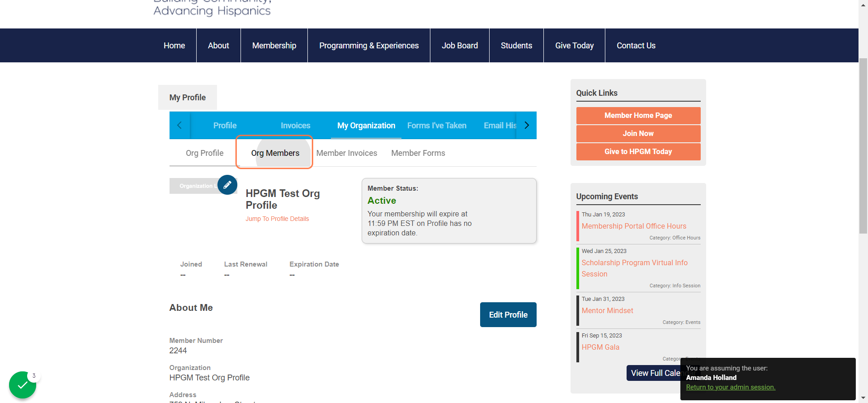Screen dimensions: 868x403
Task: Click the scrollbar down arrow
Action: click(x=863, y=398)
